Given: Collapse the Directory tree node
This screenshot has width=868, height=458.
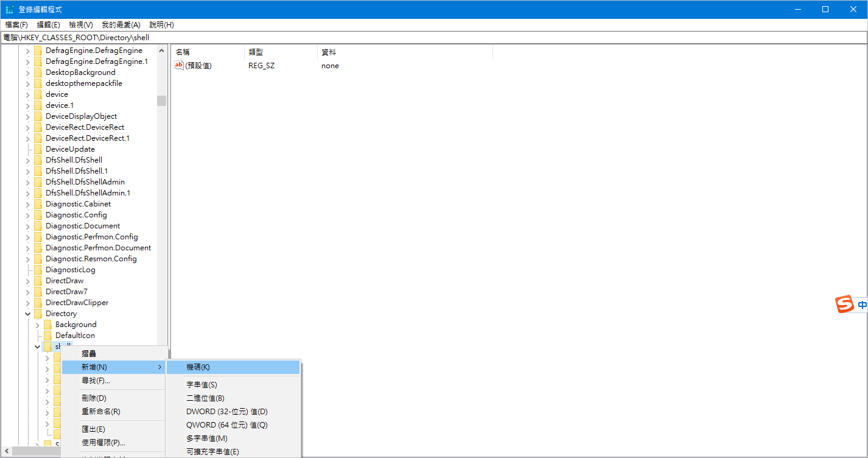Looking at the screenshot, I should [27, 314].
